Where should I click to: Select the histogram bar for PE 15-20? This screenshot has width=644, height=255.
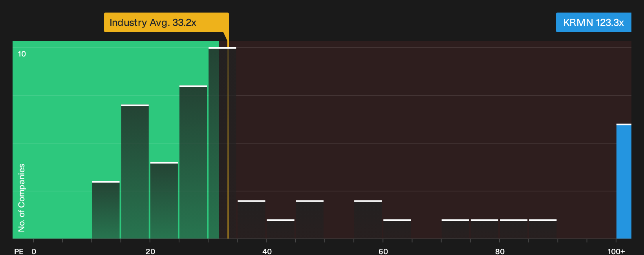point(135,171)
